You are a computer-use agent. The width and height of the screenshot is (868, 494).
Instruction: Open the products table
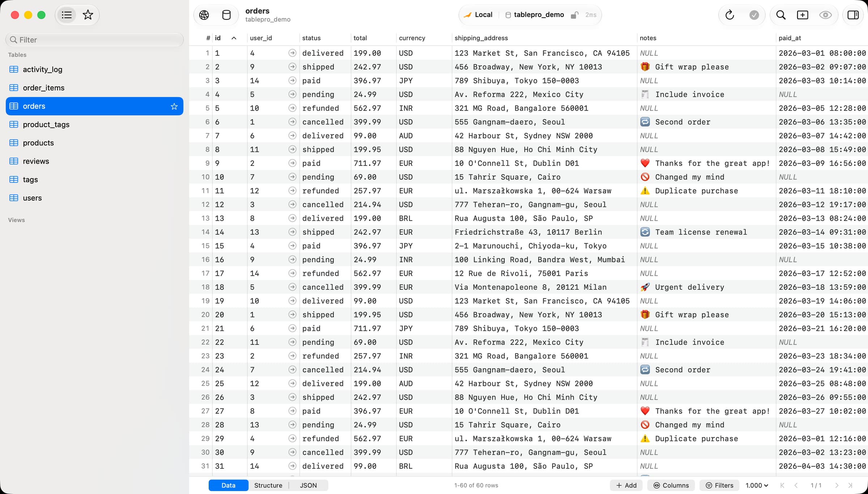click(x=94, y=143)
